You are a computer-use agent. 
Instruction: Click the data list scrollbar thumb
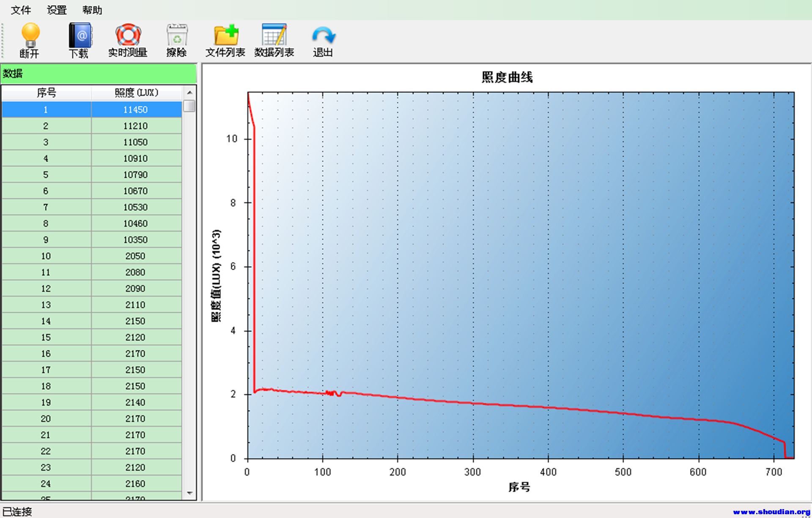(189, 106)
